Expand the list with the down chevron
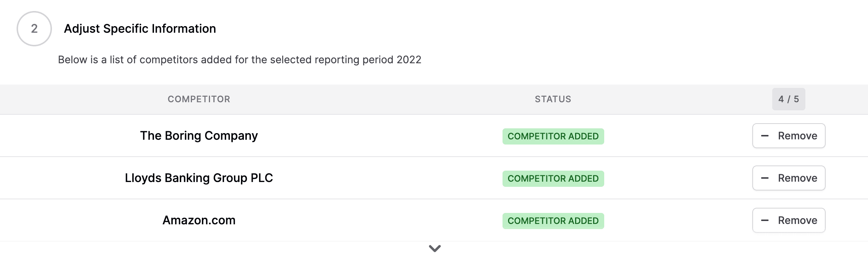 tap(435, 248)
